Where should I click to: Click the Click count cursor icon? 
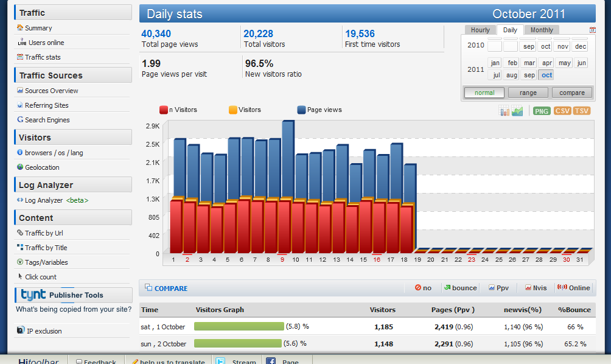20,276
